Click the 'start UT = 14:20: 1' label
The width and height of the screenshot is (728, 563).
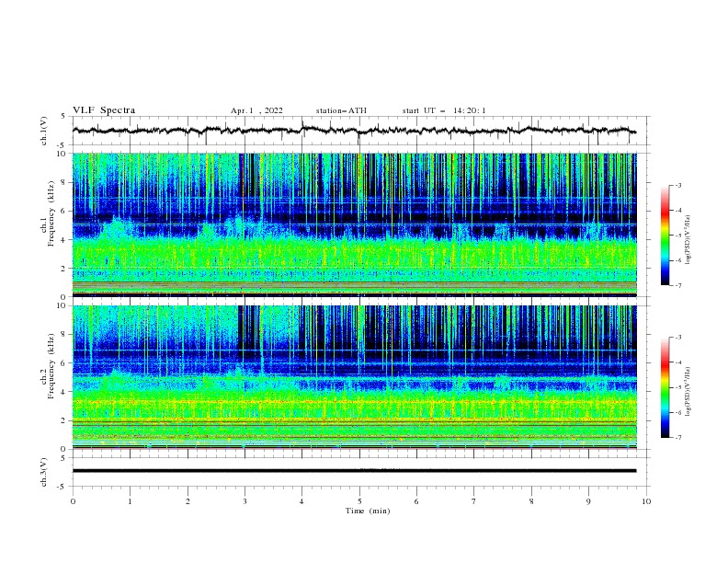[x=444, y=110]
